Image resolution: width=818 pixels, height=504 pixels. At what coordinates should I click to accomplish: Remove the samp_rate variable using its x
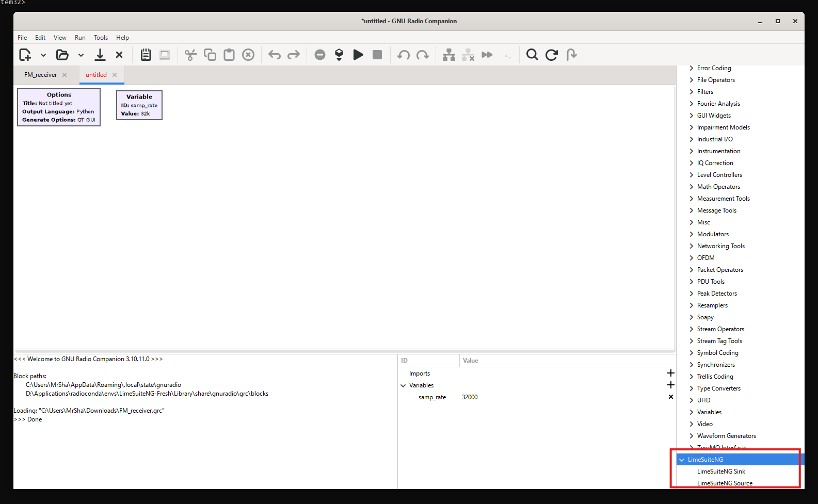pyautogui.click(x=670, y=397)
